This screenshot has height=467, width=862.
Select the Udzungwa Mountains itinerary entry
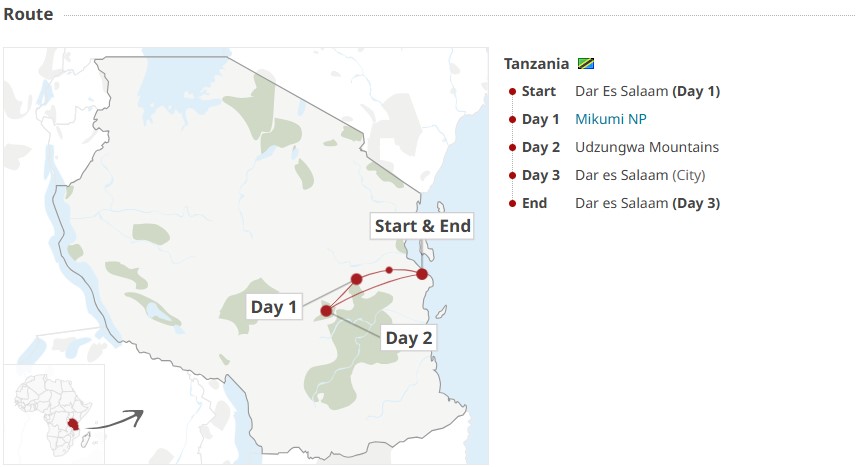[x=646, y=147]
